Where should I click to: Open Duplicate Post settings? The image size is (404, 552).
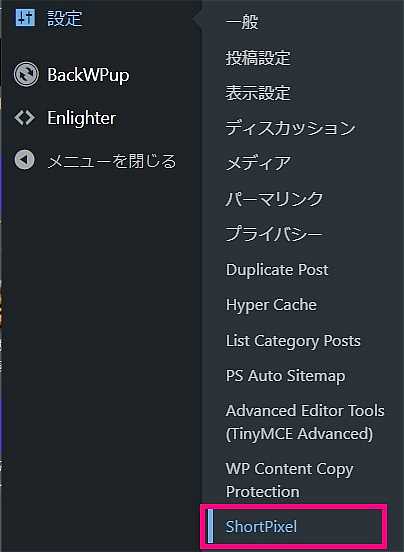[x=277, y=270]
